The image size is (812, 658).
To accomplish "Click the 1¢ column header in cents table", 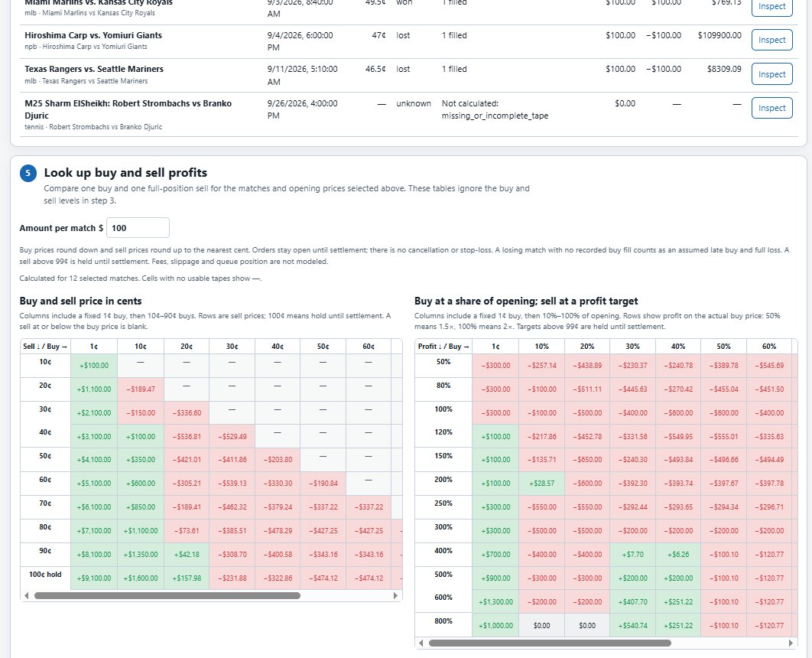I will tap(94, 346).
